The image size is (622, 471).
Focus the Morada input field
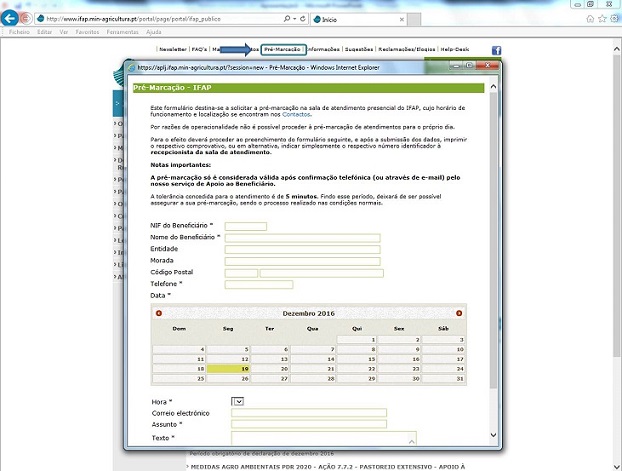click(302, 261)
